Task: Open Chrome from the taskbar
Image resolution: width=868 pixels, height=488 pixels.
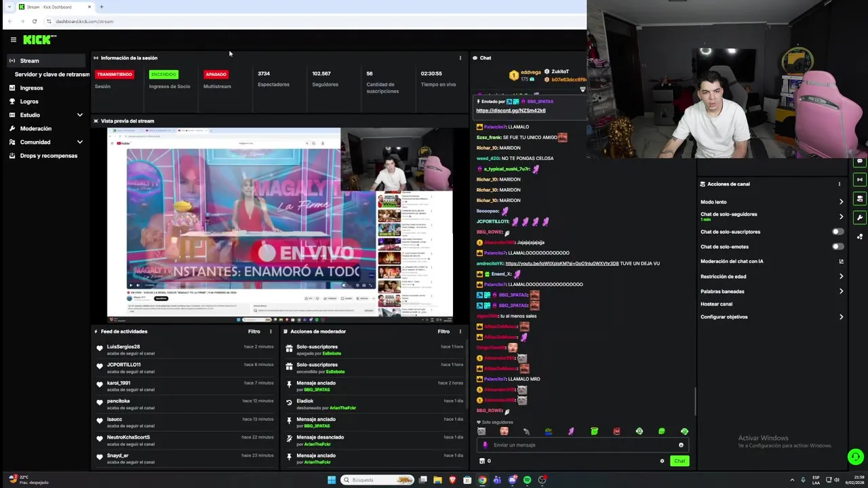Action: tap(482, 480)
